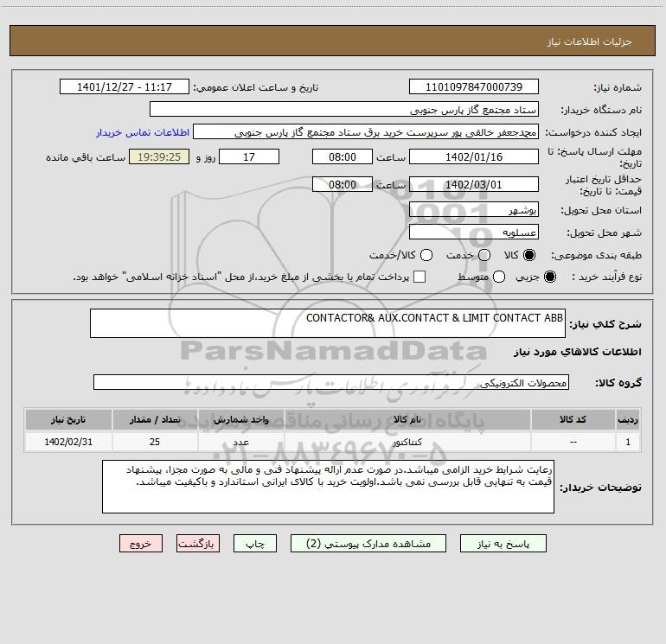
Task: Click the پاسخ به نیاز button
Action: click(x=503, y=544)
